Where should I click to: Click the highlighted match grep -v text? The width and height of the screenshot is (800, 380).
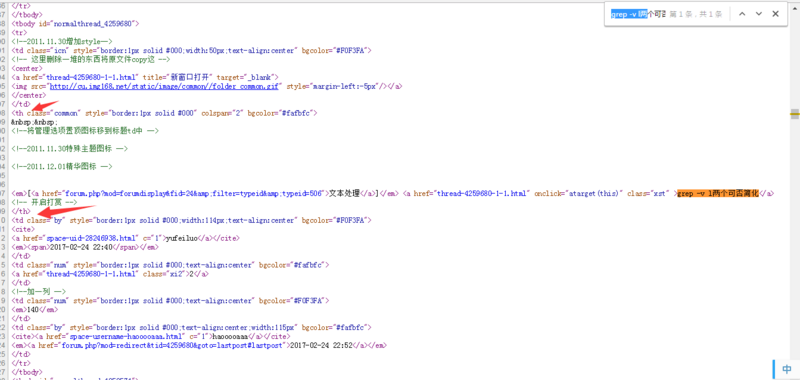click(x=718, y=193)
